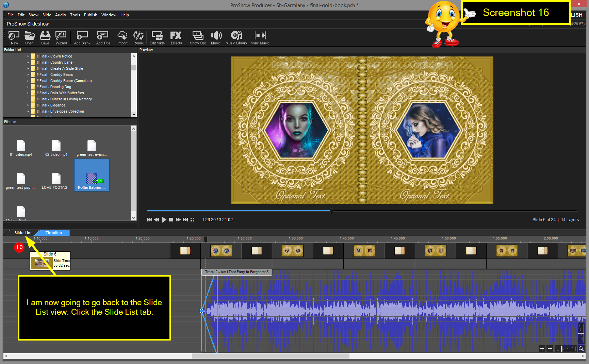Click the Add Title slide icon
Image resolution: width=589 pixels, height=364 pixels.
[103, 38]
